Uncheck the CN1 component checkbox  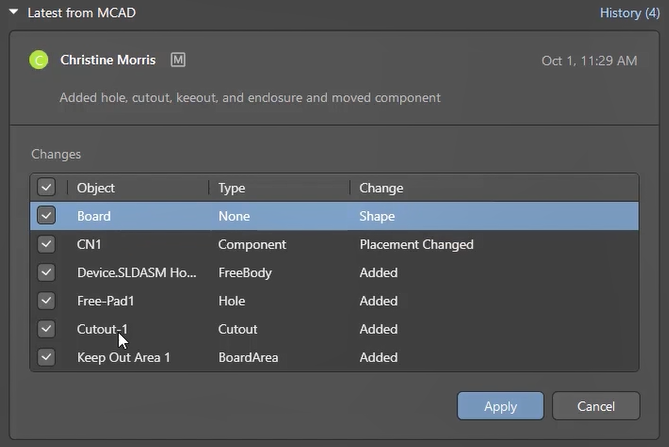point(46,244)
